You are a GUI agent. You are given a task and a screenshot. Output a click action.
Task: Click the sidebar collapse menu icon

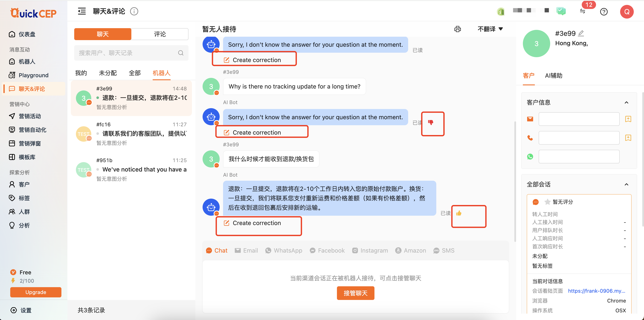point(82,11)
